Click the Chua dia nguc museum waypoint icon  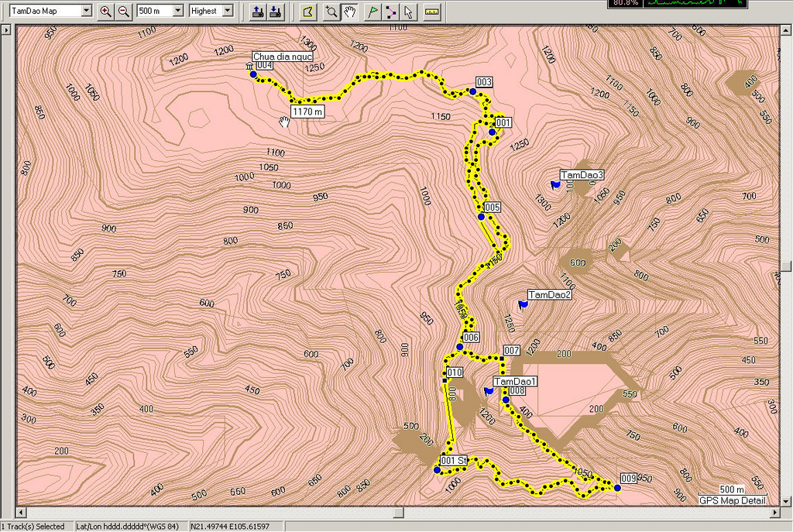(249, 67)
